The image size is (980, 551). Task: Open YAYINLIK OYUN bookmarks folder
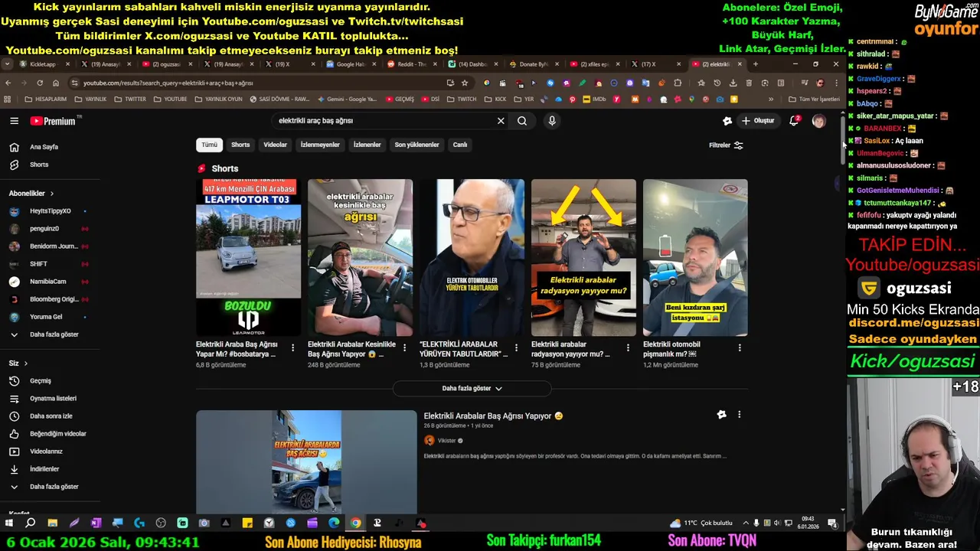click(x=218, y=99)
